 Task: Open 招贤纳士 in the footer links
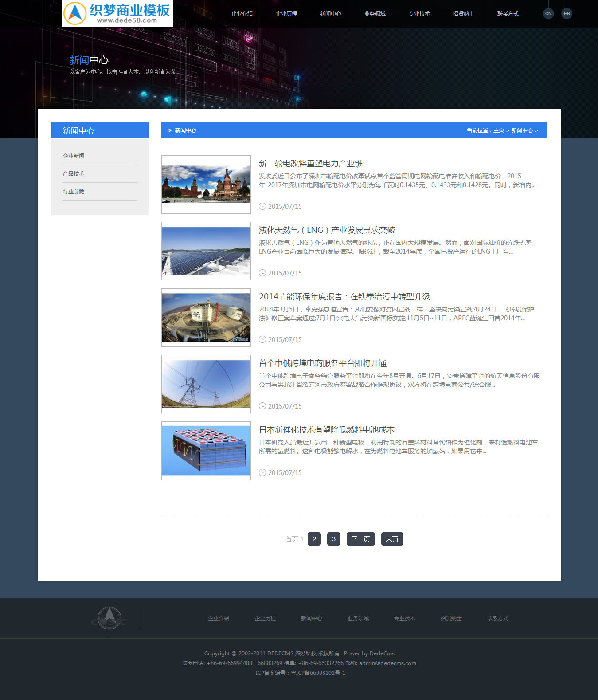coord(451,618)
